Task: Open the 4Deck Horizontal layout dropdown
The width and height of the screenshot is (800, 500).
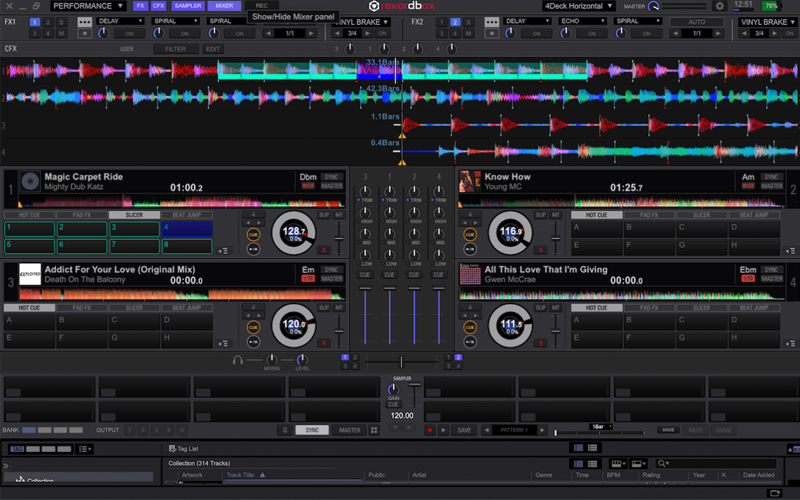Action: pyautogui.click(x=578, y=6)
